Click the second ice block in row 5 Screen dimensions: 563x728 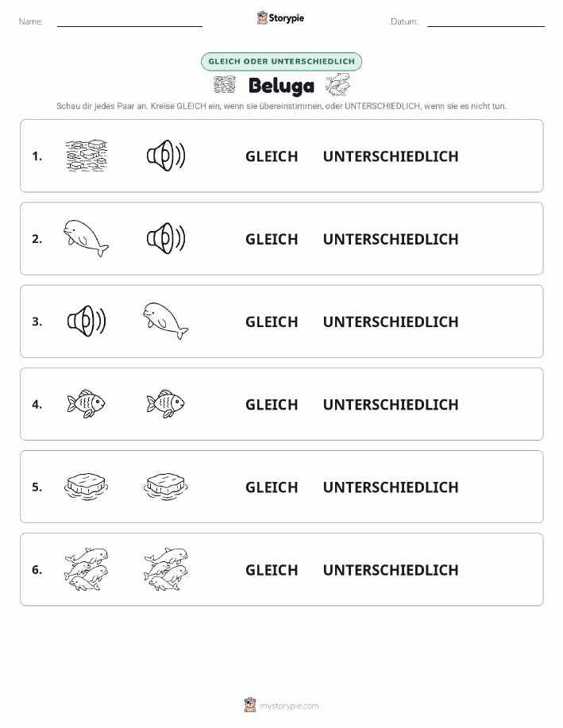point(166,487)
